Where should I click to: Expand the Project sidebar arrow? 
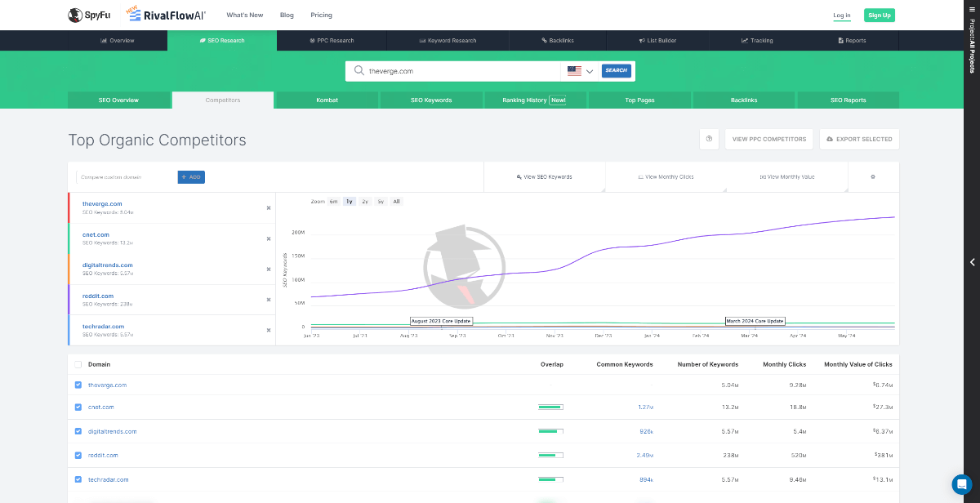point(972,262)
